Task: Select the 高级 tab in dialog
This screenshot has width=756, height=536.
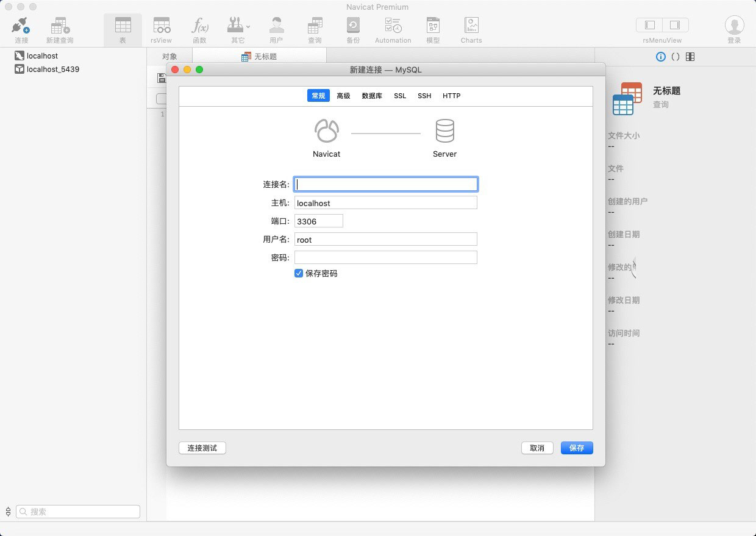Action: pos(343,96)
